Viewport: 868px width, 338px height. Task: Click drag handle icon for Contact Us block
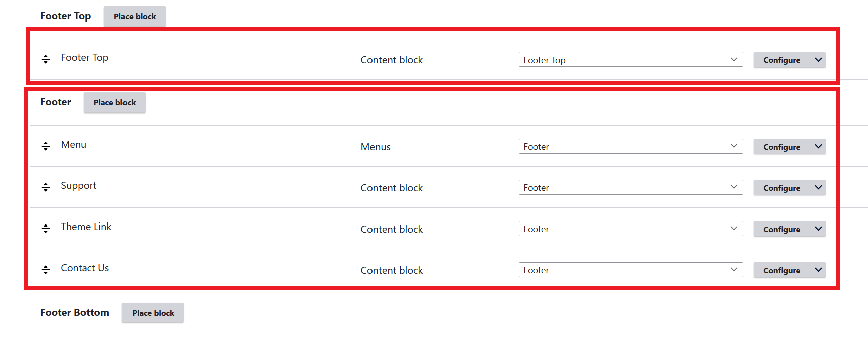pyautogui.click(x=46, y=270)
